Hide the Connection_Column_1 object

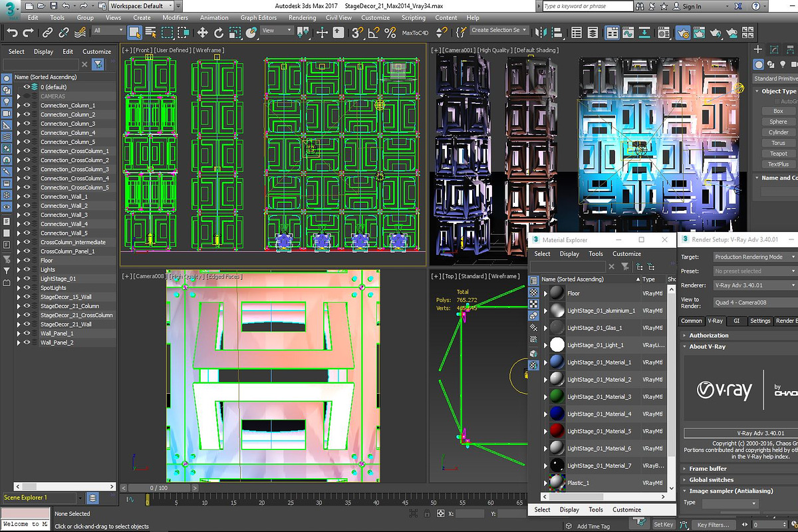(x=27, y=105)
